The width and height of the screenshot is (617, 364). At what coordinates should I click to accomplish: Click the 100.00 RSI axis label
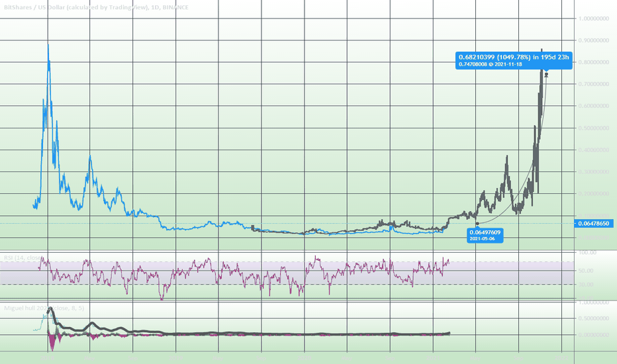coord(588,252)
